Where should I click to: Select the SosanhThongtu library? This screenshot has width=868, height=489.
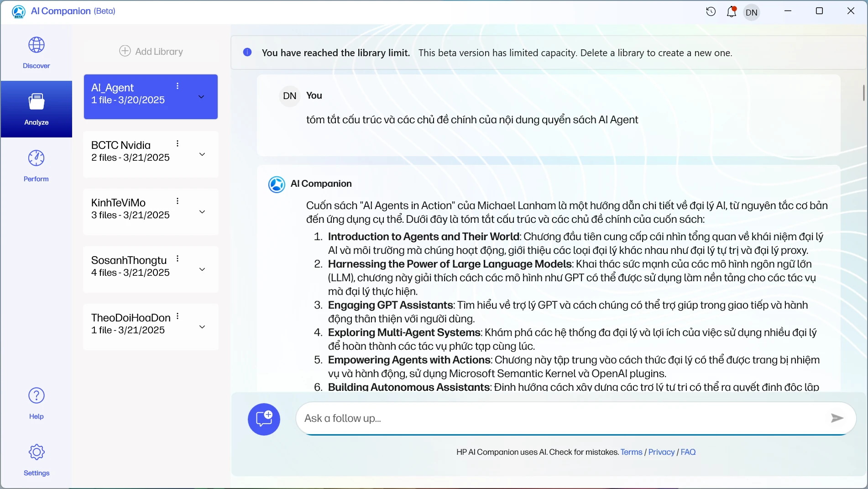151,269
